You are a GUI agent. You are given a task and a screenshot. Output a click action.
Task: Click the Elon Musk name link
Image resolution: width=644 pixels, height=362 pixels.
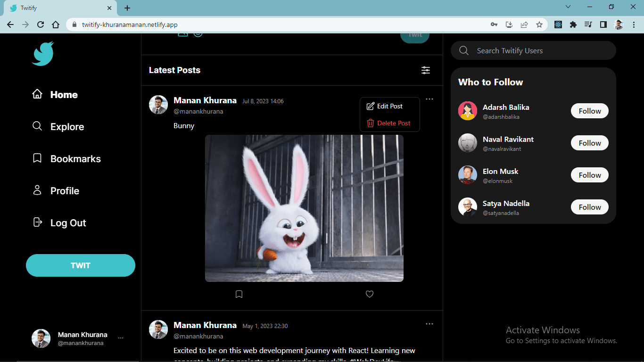point(500,171)
